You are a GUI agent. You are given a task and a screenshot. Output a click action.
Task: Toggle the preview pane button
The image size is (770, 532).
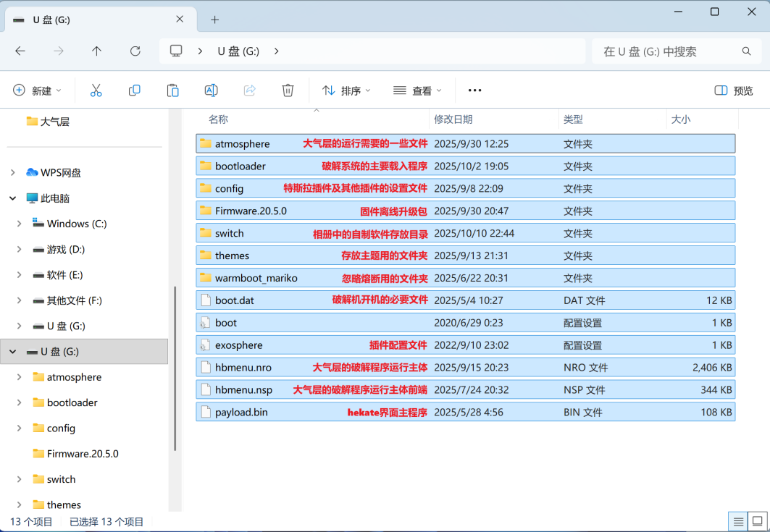coord(734,90)
